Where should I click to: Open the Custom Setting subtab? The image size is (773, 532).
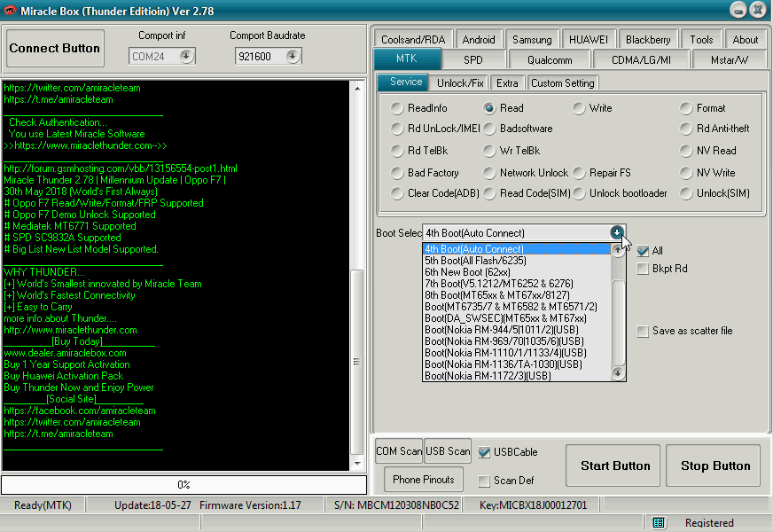(563, 82)
